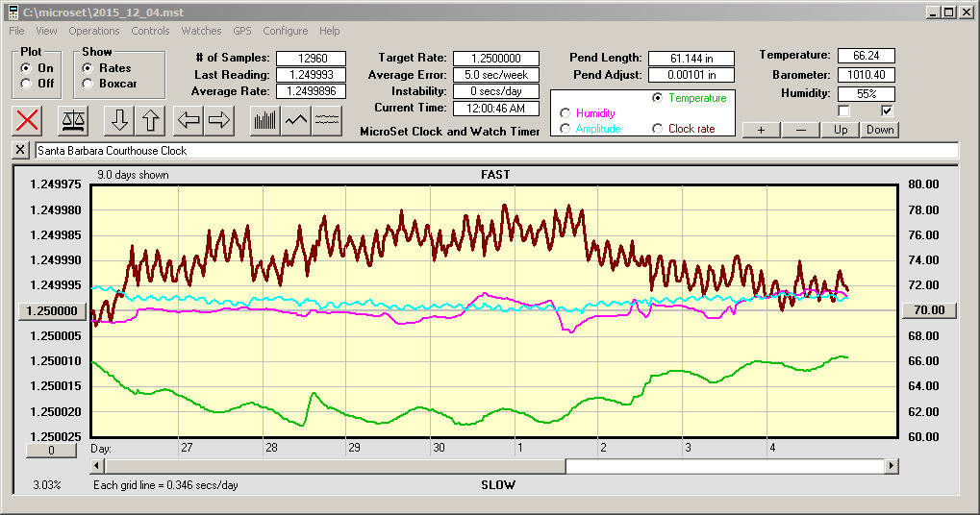This screenshot has height=515, width=980.
Task: Select the Boxcar show option
Action: [x=88, y=84]
